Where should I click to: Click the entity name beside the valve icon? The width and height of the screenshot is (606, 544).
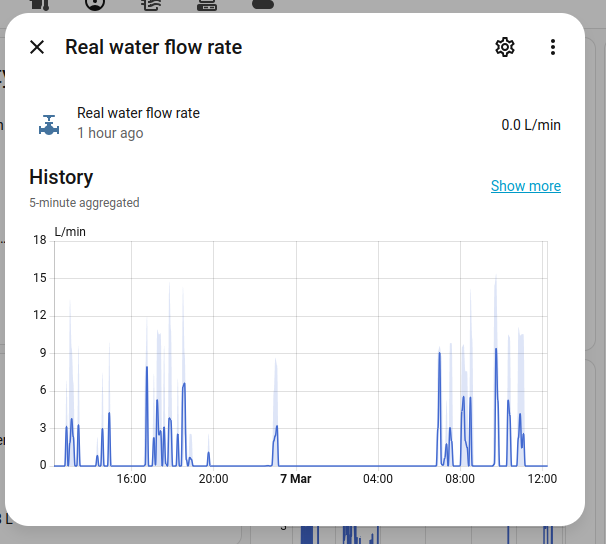[138, 113]
